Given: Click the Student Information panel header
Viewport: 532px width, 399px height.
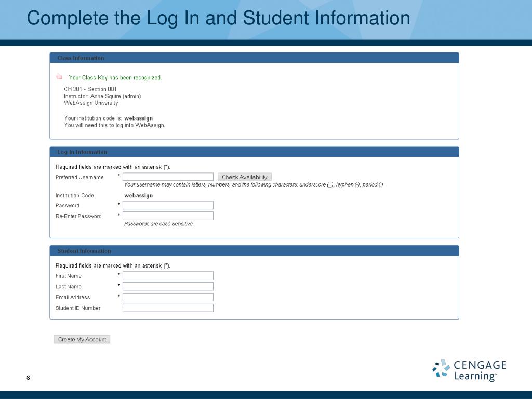Looking at the screenshot, I should tap(255, 251).
